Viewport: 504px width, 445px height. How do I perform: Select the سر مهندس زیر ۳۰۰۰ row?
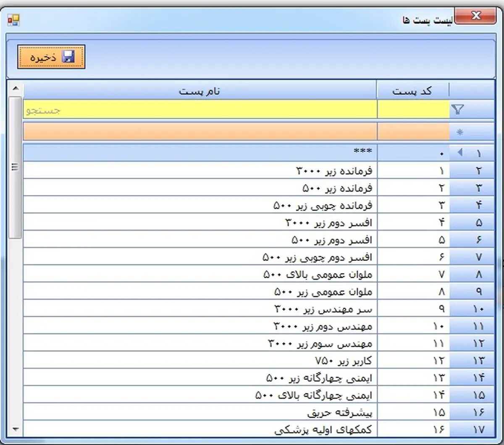click(259, 309)
